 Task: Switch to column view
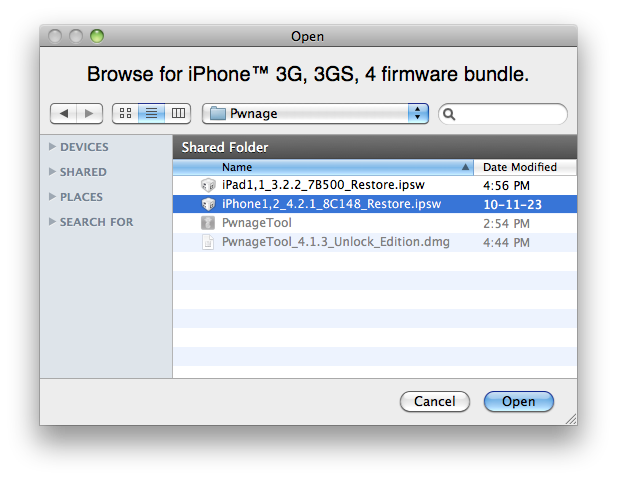coord(178,114)
